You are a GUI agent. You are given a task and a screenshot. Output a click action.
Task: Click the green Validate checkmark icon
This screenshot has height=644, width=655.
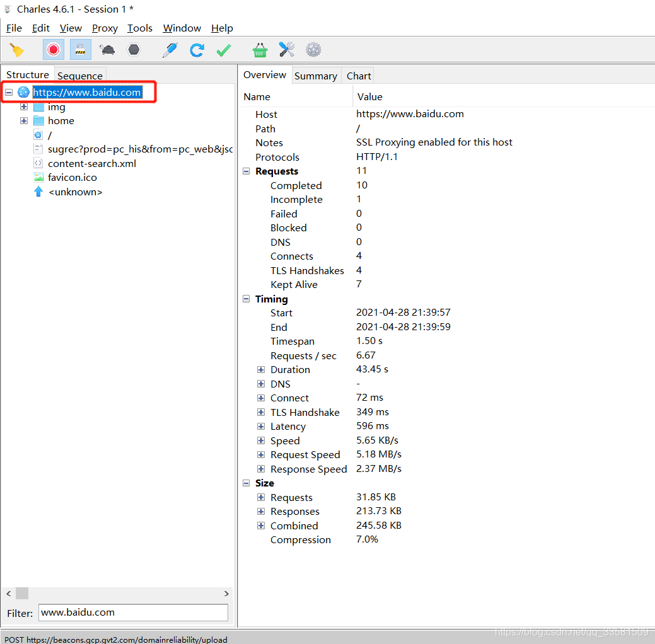(x=224, y=50)
